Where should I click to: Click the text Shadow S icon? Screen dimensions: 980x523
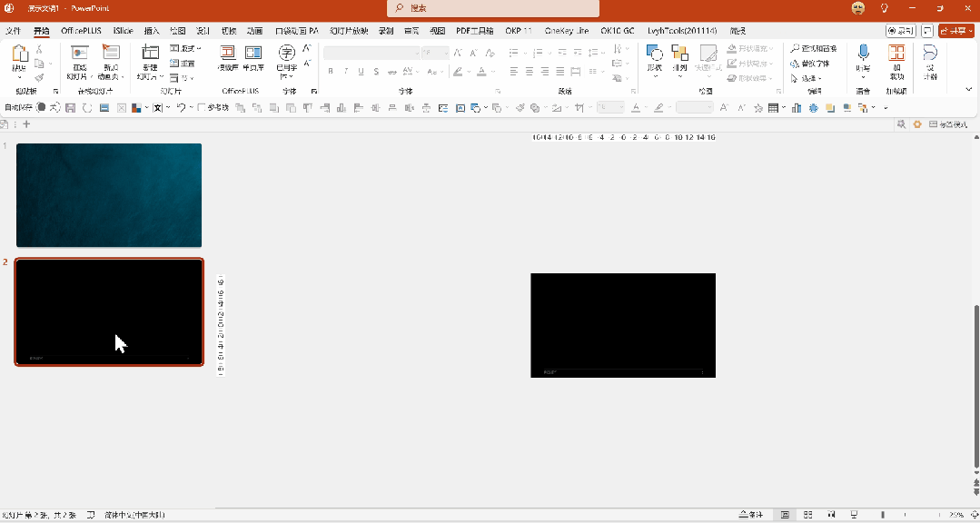click(376, 72)
